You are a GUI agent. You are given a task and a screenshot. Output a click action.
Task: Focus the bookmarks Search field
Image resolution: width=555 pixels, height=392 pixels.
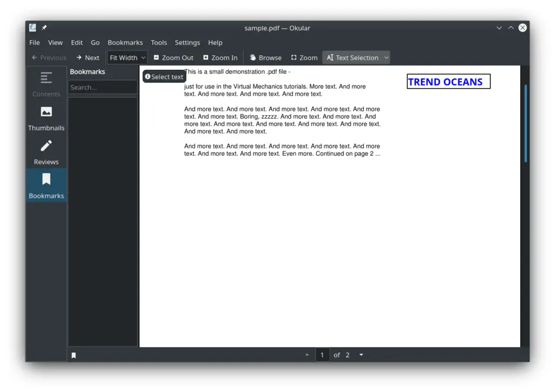pyautogui.click(x=102, y=87)
